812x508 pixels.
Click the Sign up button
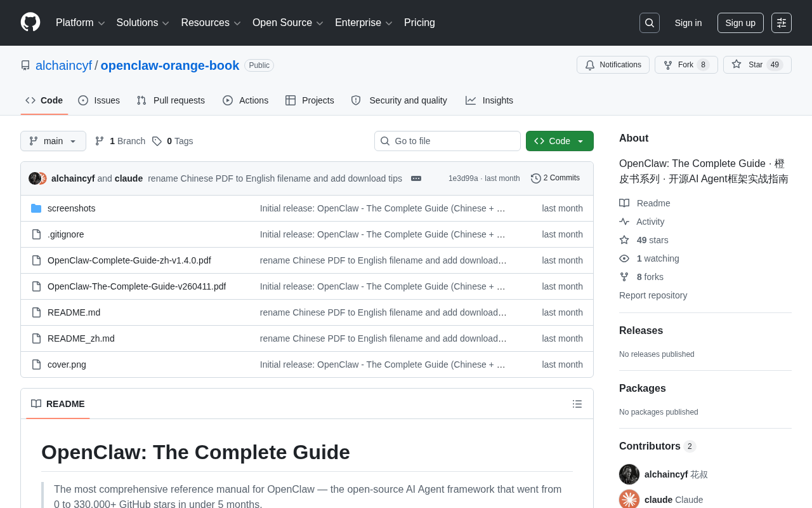tap(740, 23)
